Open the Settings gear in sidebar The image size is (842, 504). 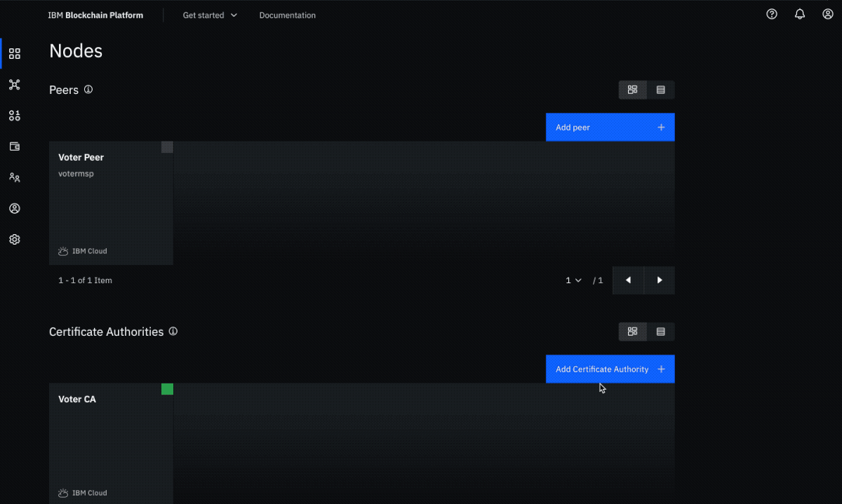[x=14, y=239]
